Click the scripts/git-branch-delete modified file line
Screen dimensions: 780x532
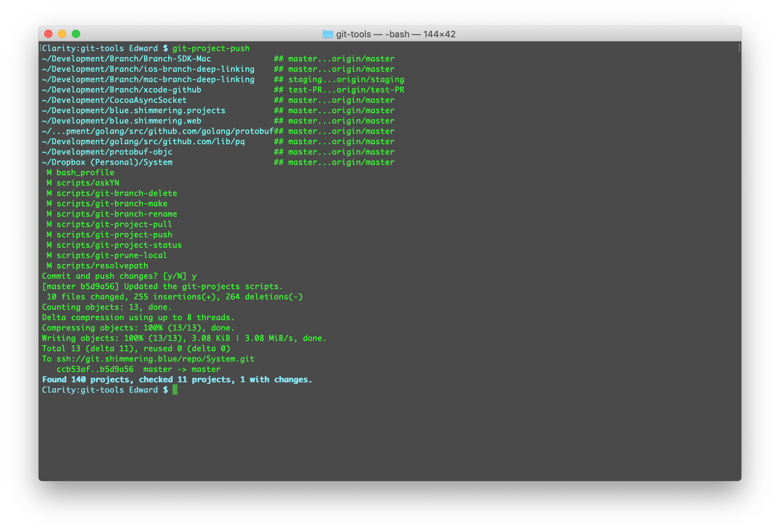pos(117,193)
